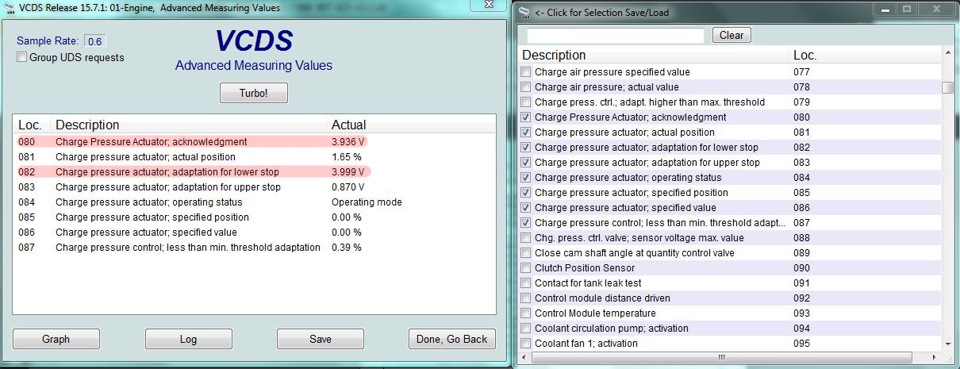Image resolution: width=960 pixels, height=369 pixels.
Task: Check Charge press. ctrl. adapt. higher than max
Action: (525, 102)
